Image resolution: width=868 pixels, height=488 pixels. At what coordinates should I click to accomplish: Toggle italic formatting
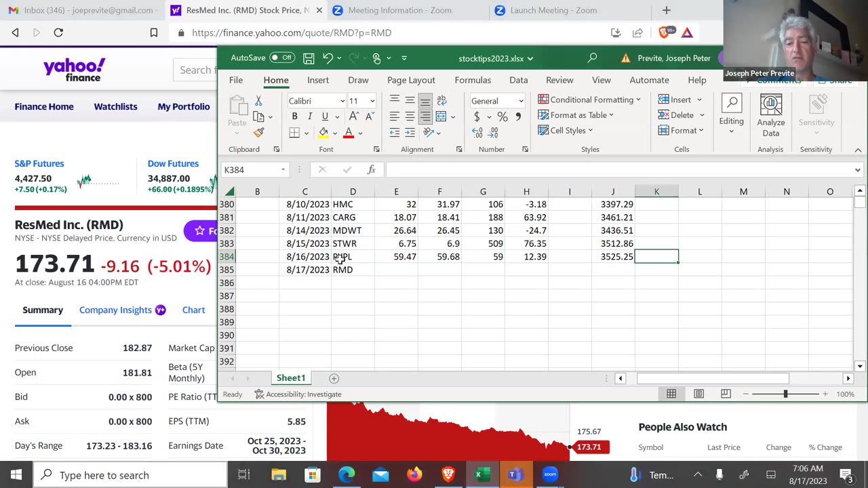point(310,117)
